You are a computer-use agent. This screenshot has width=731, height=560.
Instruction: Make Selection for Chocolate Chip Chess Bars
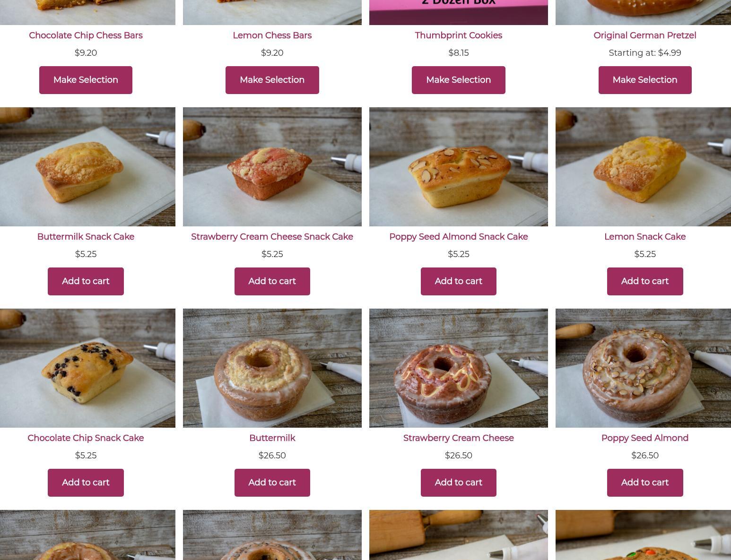click(86, 80)
